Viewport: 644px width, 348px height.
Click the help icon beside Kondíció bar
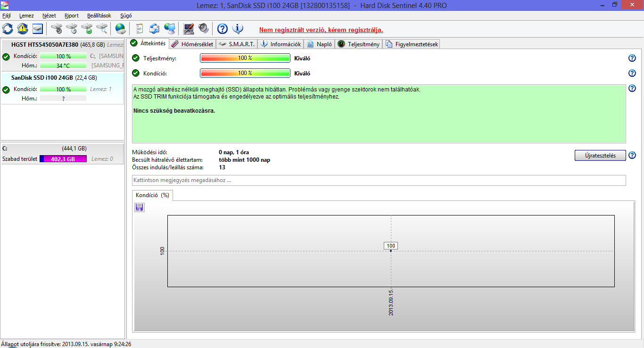[632, 73]
